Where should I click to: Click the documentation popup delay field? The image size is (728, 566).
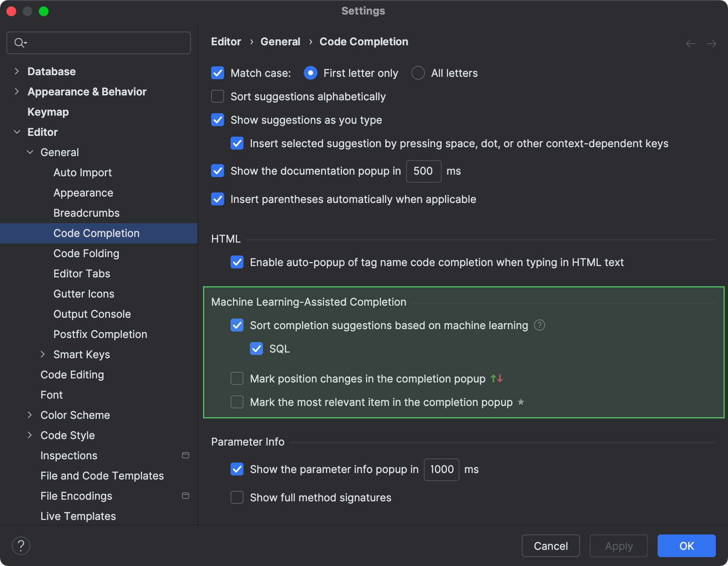pyautogui.click(x=423, y=171)
